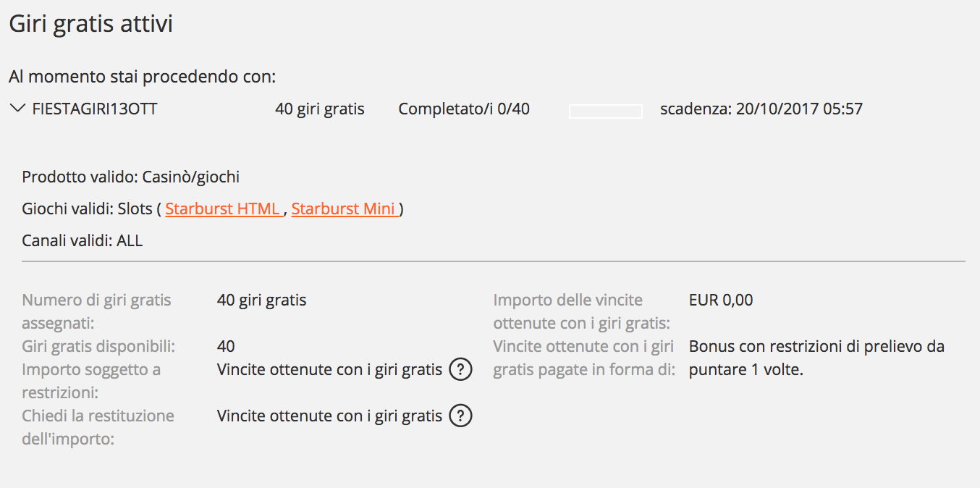This screenshot has width=980, height=488.
Task: Click the EUR 0,00 winnings amount
Action: tap(721, 300)
